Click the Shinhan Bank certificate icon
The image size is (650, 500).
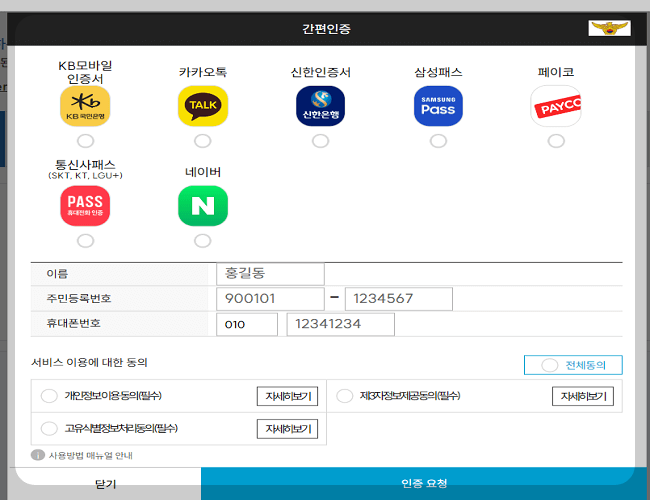320,106
